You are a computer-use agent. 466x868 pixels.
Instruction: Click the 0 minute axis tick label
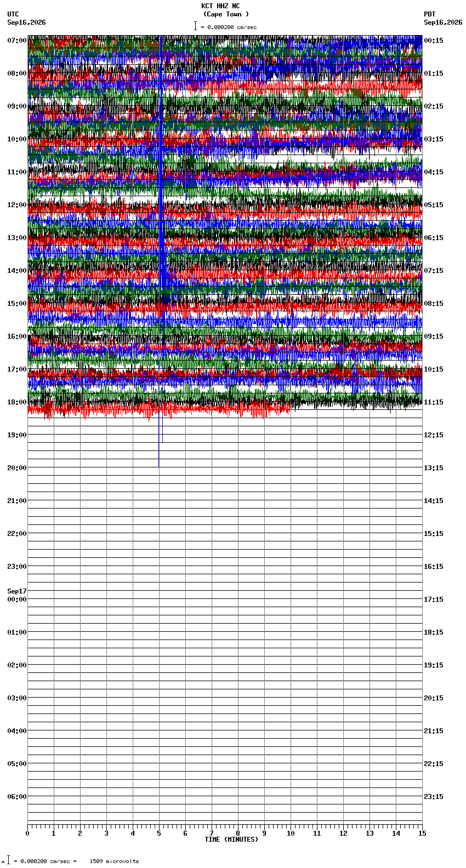pyautogui.click(x=27, y=833)
